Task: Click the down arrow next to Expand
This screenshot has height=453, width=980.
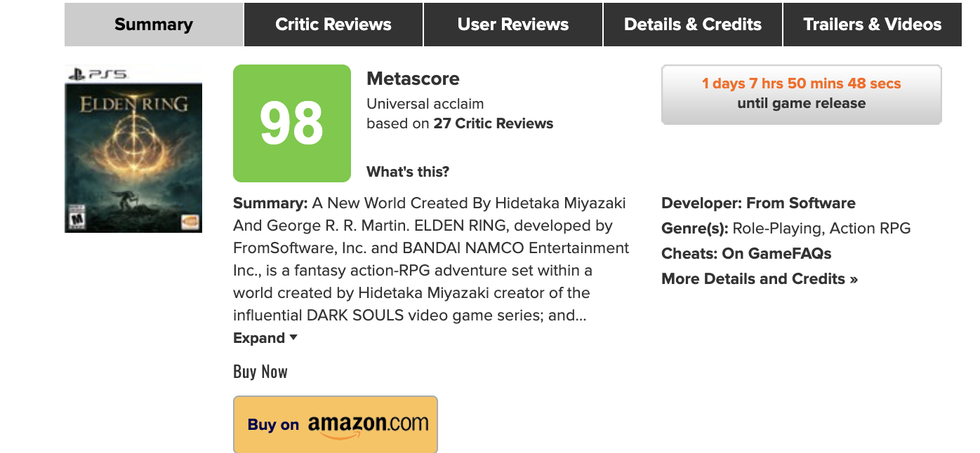Action: point(293,337)
